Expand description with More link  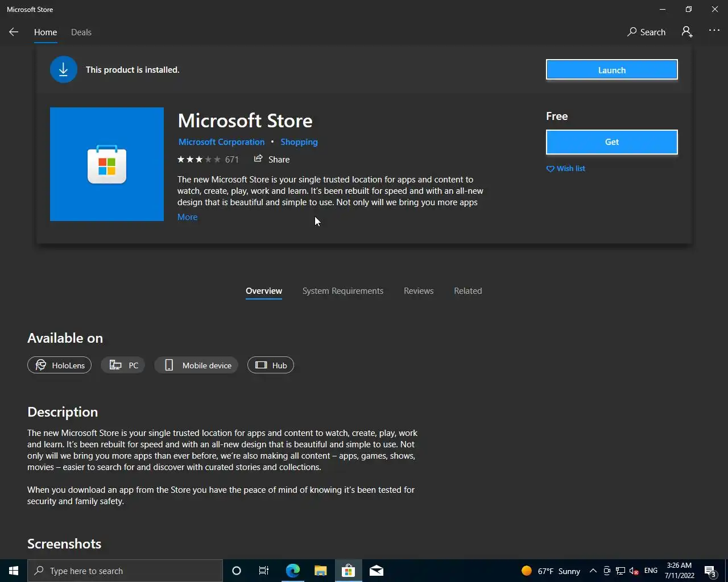[x=188, y=217]
